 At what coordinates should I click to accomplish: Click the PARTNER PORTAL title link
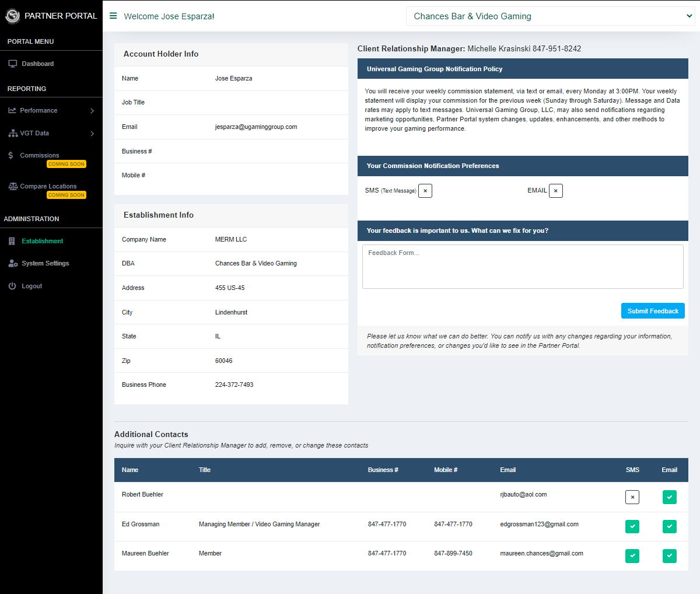pos(61,16)
